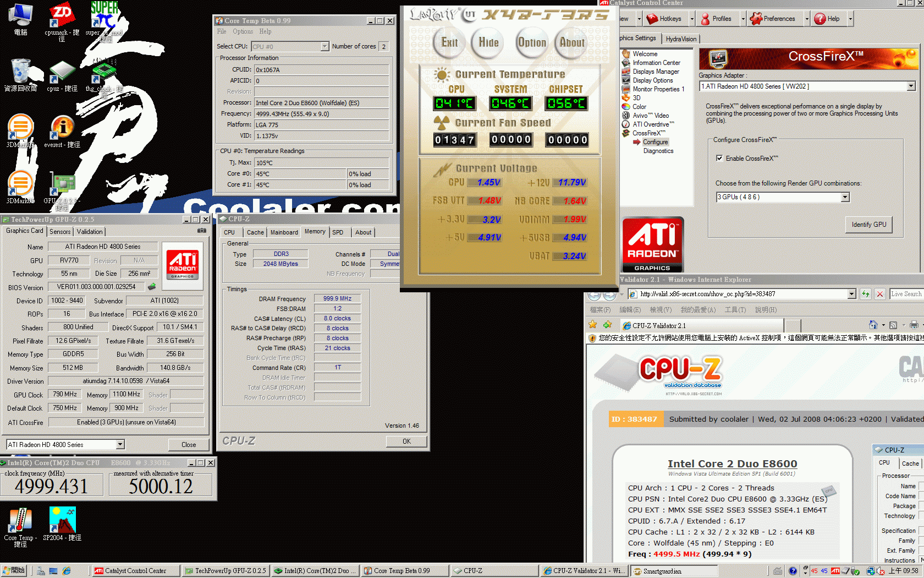Click Internet Explorer quick launch icon
This screenshot has width=924, height=578.
[67, 571]
